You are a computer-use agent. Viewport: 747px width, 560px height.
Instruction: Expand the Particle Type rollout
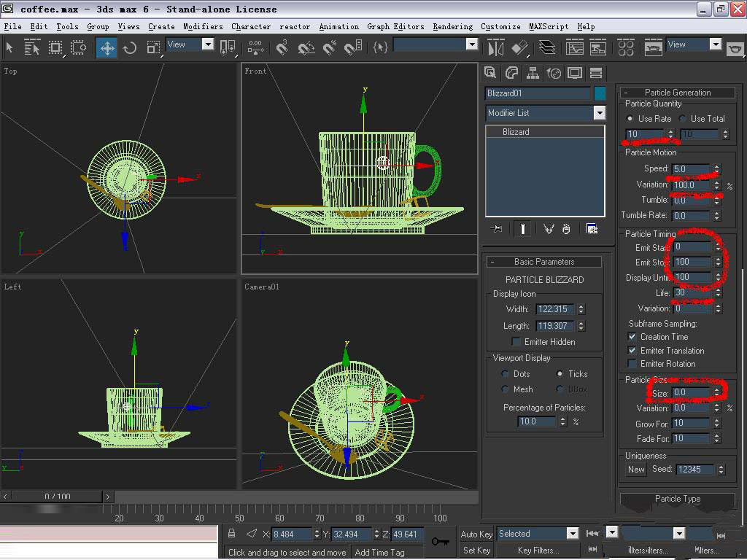tap(677, 499)
